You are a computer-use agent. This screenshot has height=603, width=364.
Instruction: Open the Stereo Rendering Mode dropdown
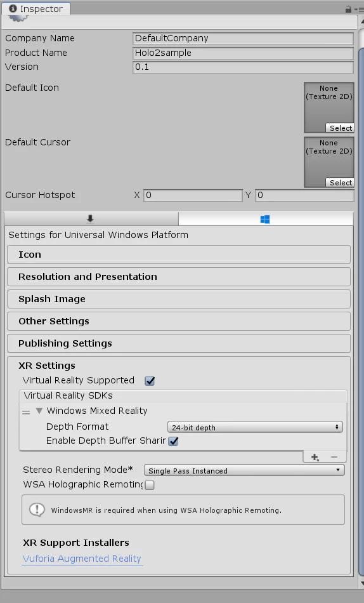coord(244,470)
